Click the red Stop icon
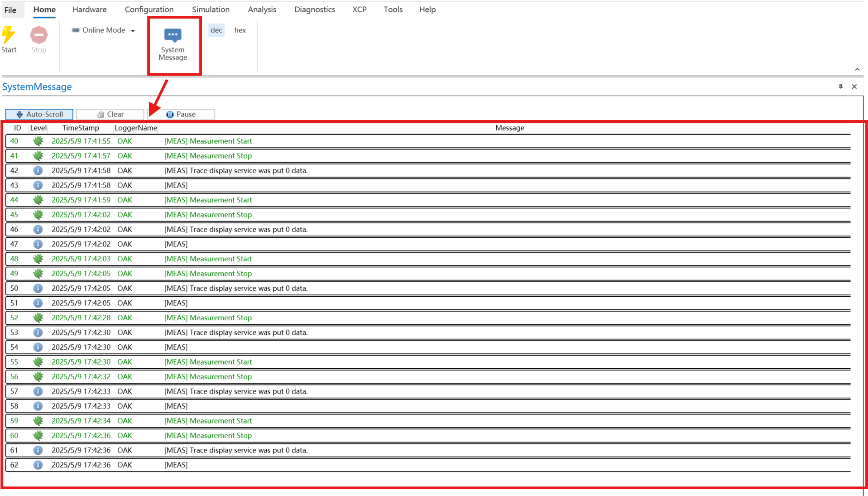This screenshot has width=868, height=496. coord(38,35)
